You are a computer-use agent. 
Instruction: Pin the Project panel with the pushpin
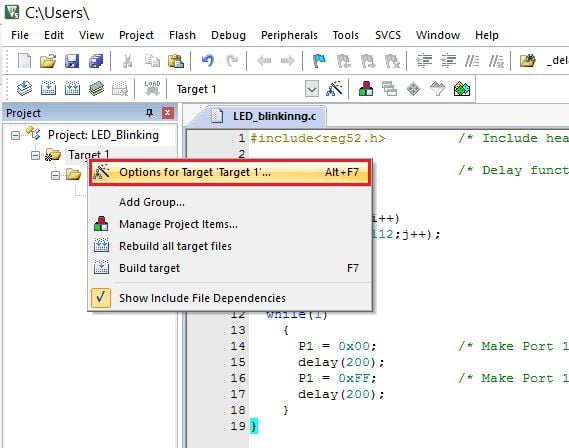pyautogui.click(x=149, y=113)
